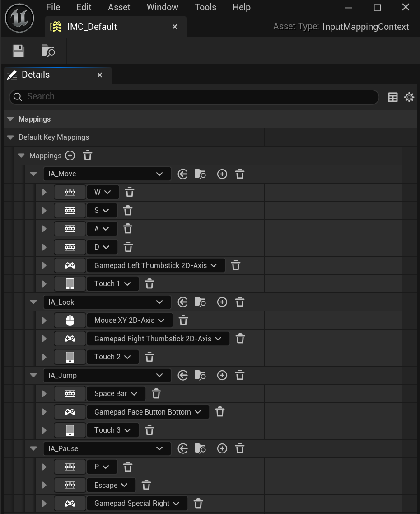Close the Details panel tab
420x514 pixels.
click(100, 75)
